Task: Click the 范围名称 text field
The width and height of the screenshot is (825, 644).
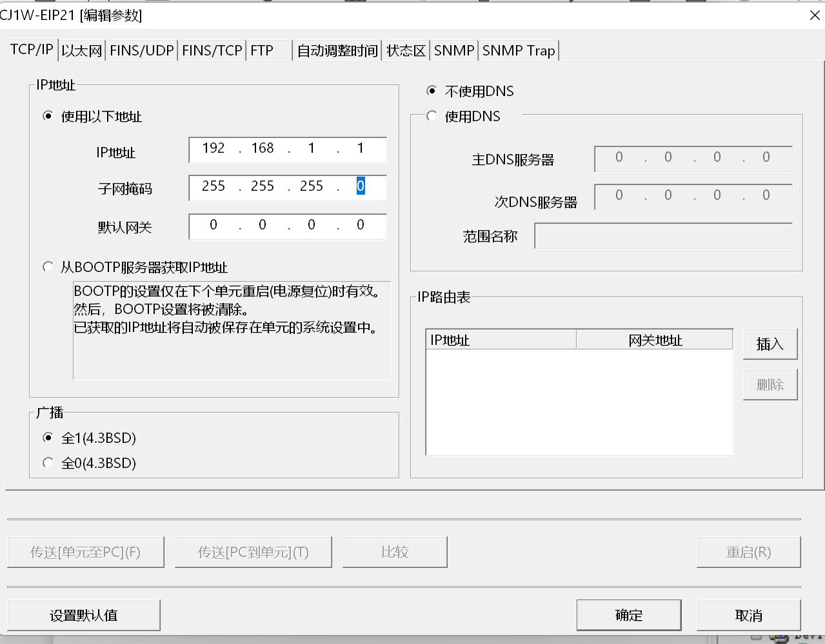Action: click(x=664, y=236)
